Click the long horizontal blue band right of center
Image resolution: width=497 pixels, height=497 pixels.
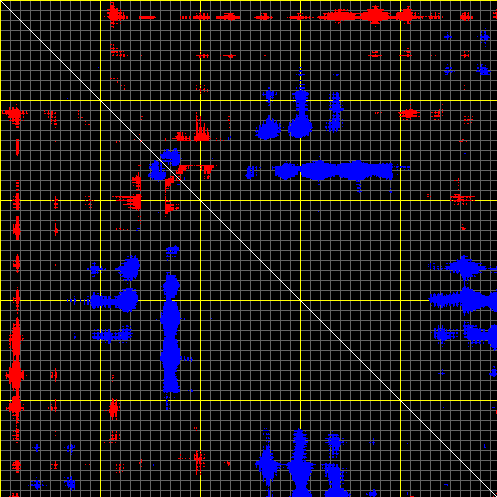(333, 170)
